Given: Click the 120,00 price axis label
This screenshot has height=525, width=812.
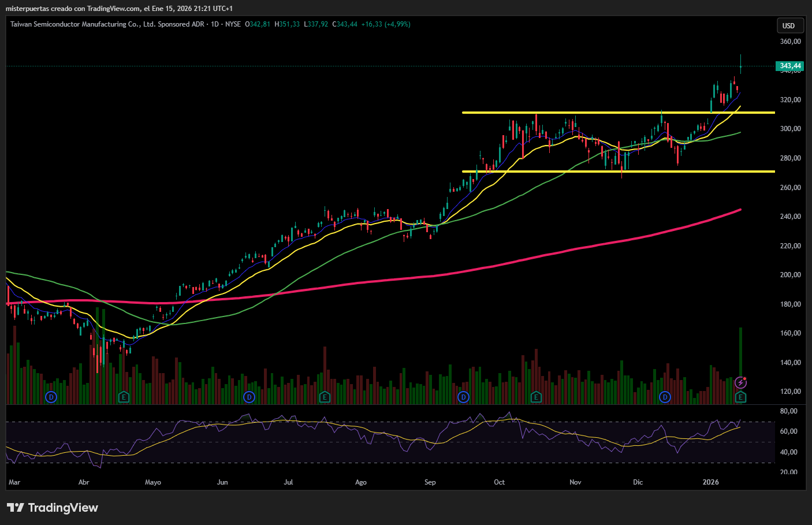Looking at the screenshot, I should 790,392.
